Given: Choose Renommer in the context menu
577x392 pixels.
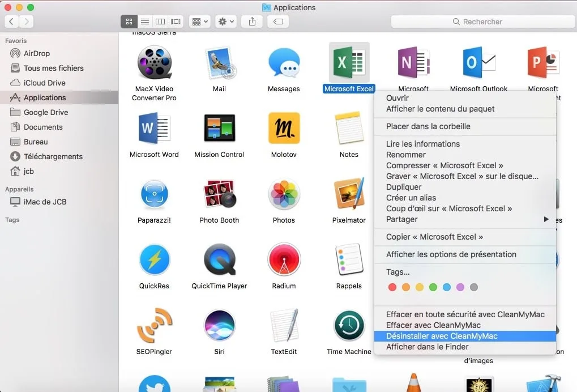Looking at the screenshot, I should point(465,155).
